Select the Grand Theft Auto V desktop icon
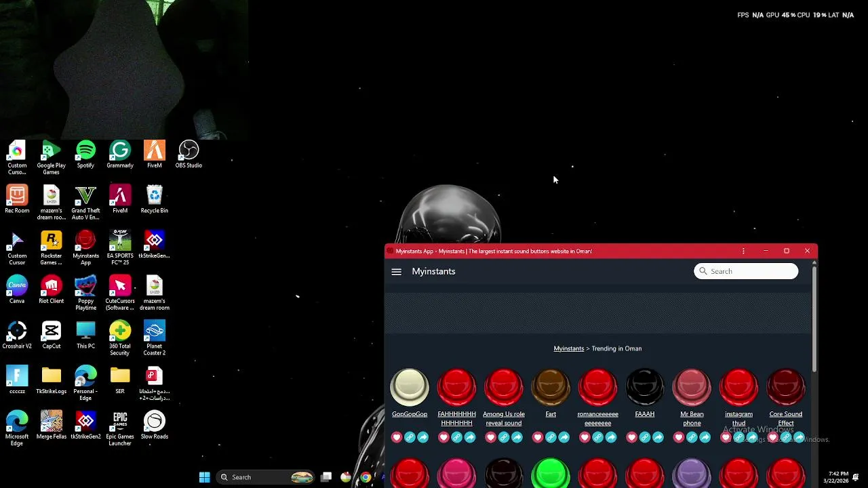 (85, 203)
